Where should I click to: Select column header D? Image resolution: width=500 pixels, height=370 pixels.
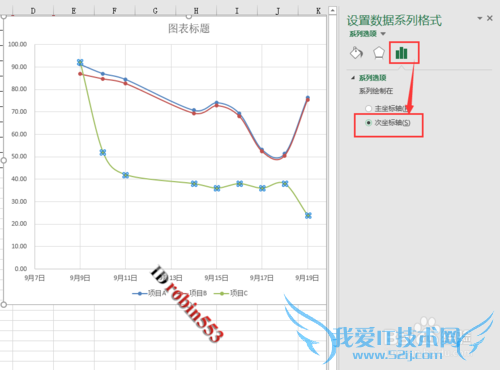(x=33, y=11)
